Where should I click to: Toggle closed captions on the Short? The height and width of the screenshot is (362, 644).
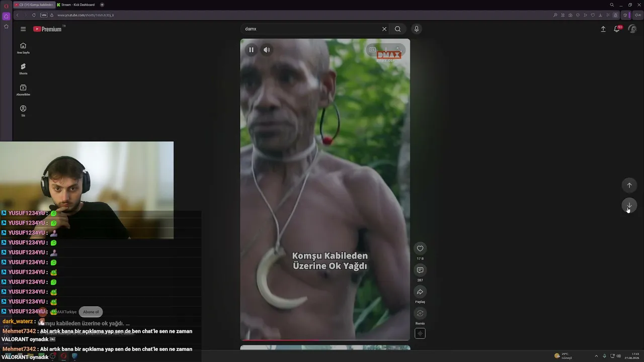372,50
